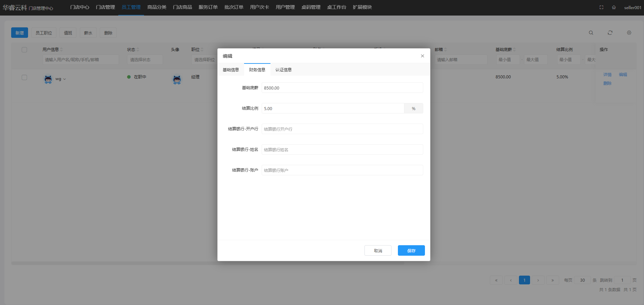Click the home icon in header
The width and height of the screenshot is (644, 305).
[614, 7]
